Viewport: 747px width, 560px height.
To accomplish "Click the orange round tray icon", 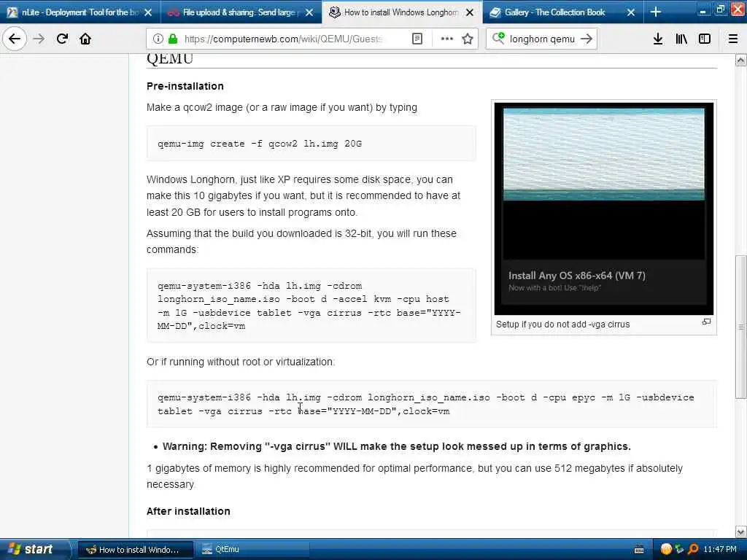I will tap(666, 550).
